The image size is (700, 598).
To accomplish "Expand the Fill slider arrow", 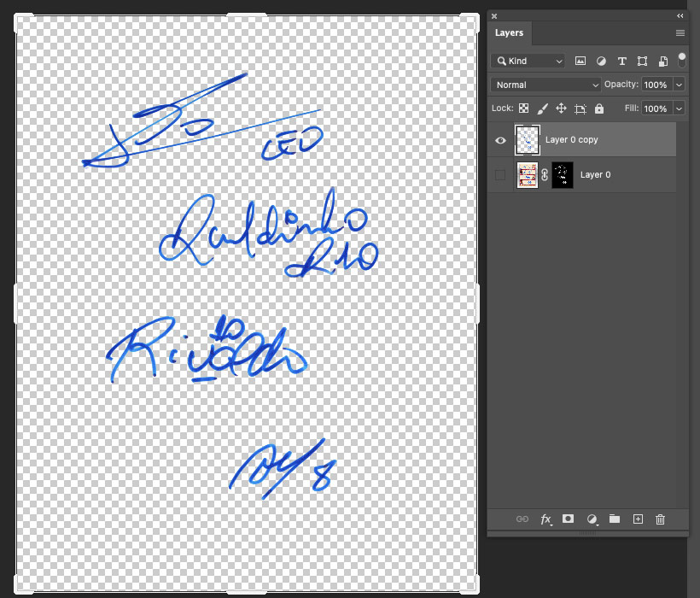I will pyautogui.click(x=679, y=108).
